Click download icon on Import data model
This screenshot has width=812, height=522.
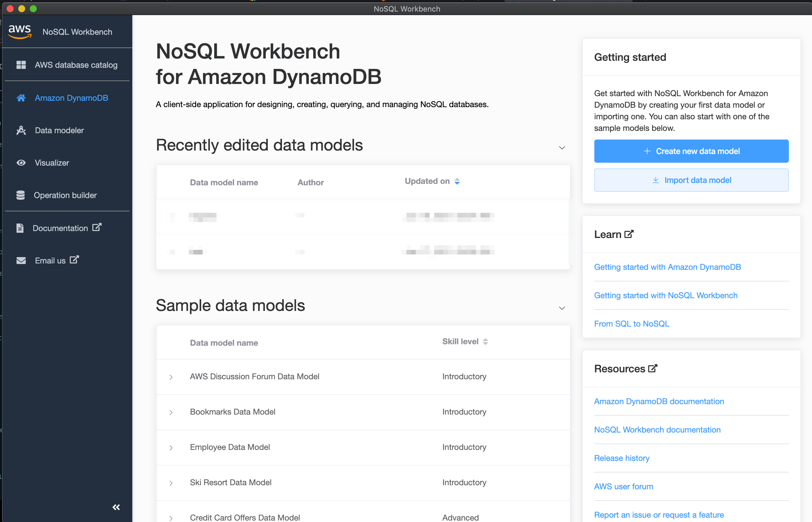coord(656,180)
